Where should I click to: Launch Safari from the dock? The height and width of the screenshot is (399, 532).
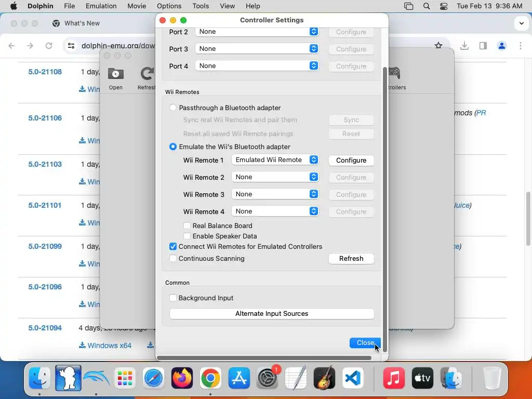153,378
